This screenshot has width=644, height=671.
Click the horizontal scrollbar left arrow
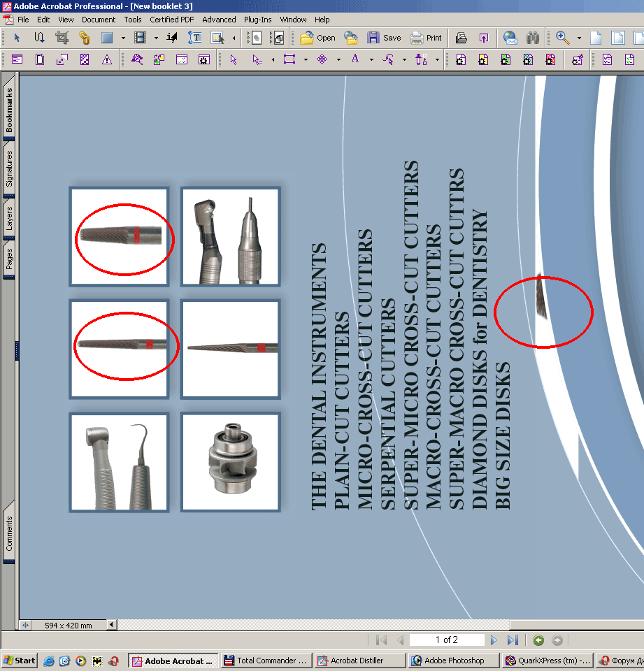[x=111, y=625]
